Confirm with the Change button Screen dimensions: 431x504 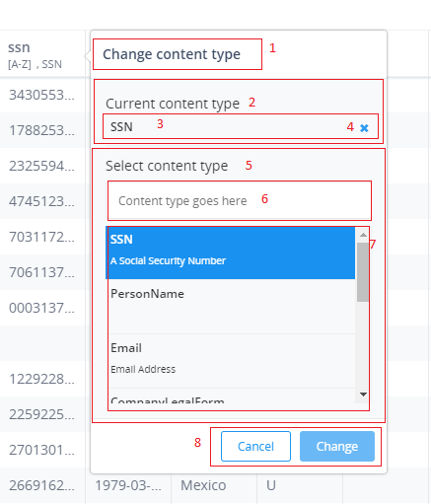[x=337, y=446]
